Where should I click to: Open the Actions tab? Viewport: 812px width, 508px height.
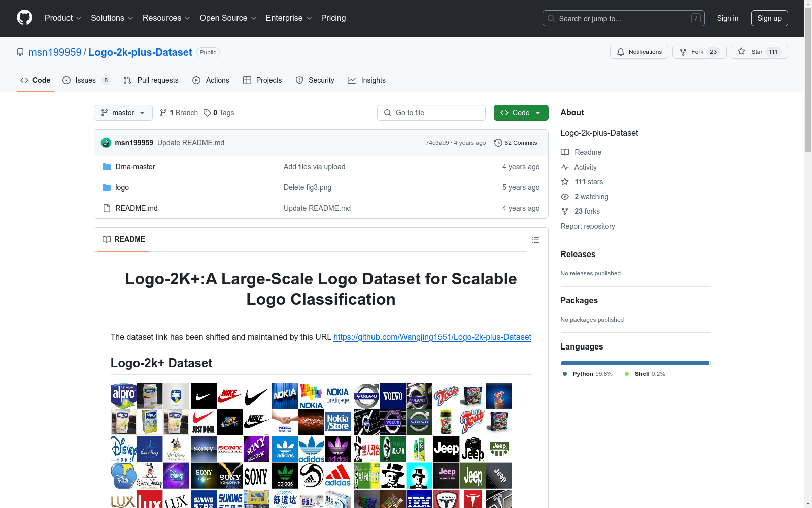click(211, 80)
